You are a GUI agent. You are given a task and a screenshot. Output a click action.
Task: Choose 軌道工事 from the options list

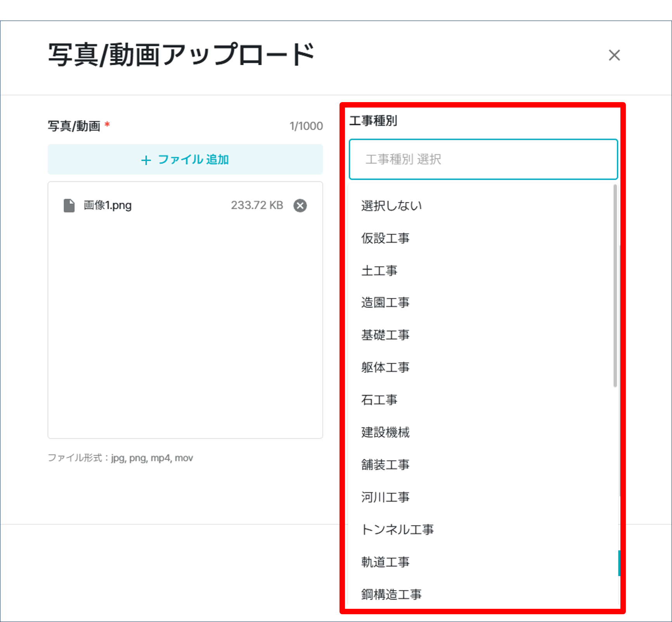click(385, 562)
